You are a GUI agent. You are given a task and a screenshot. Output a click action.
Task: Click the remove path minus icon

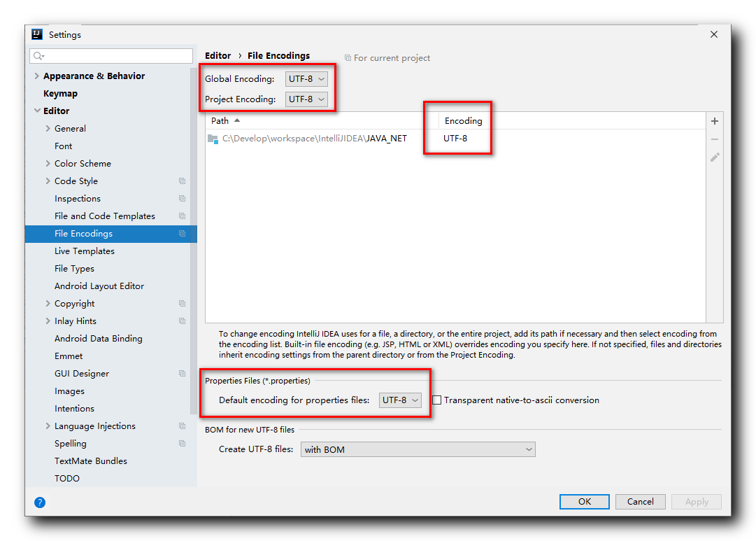coord(715,139)
